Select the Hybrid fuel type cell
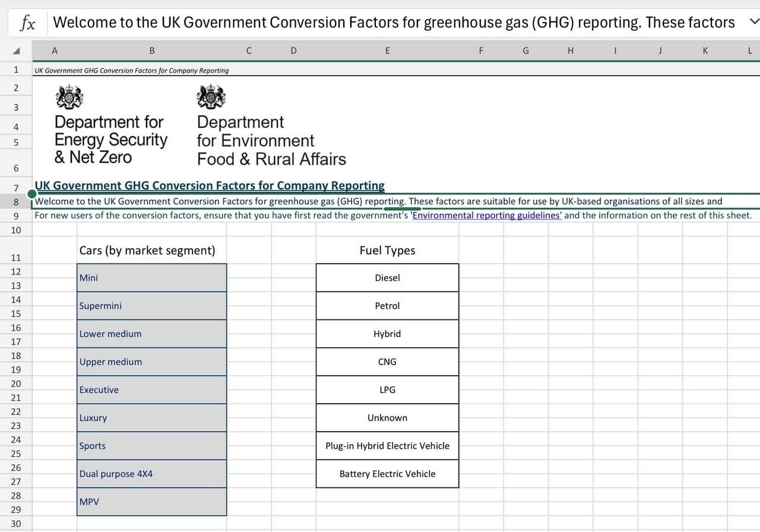Screen dimensions: 760x532 tap(388, 334)
